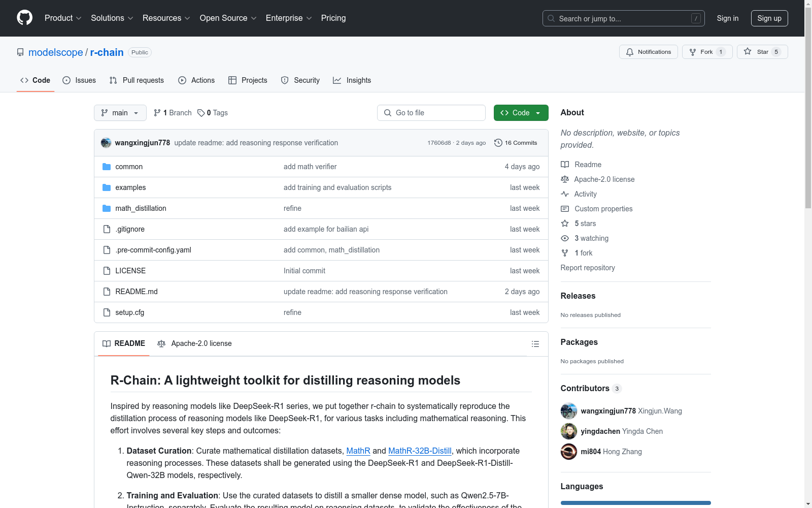Open the common folder icon

pyautogui.click(x=107, y=167)
